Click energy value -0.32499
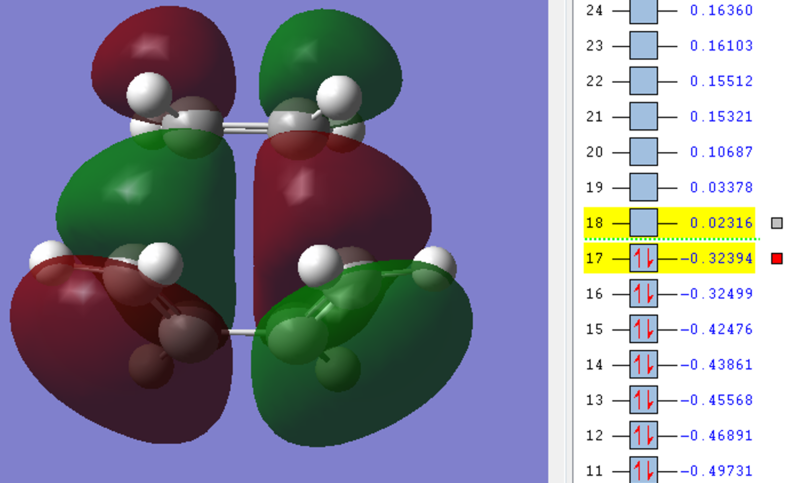Viewport: 800px width, 483px height. click(716, 294)
